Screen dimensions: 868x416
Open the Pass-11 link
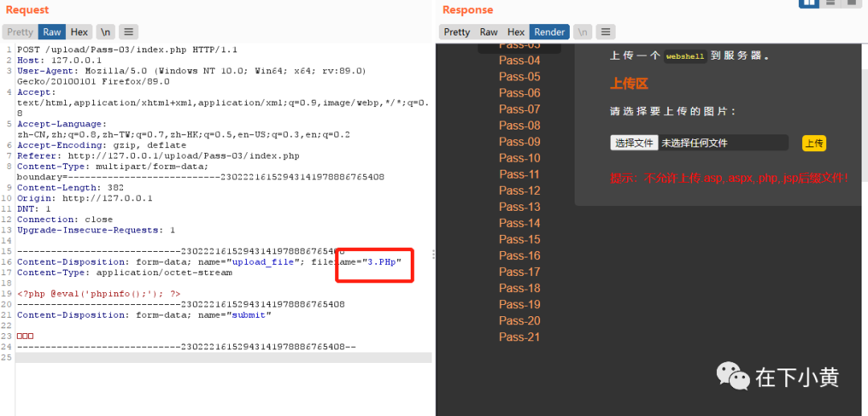coord(519,174)
